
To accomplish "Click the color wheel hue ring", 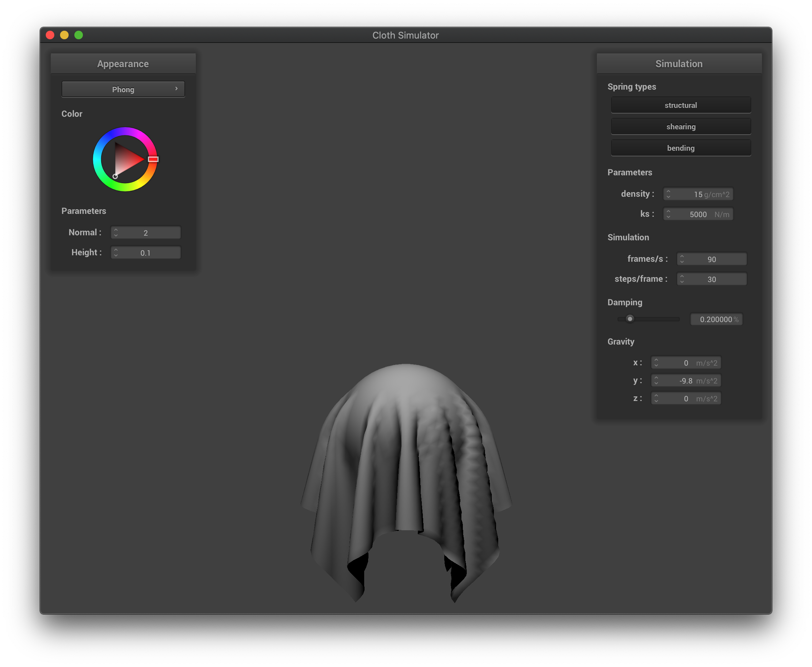I will click(x=125, y=132).
